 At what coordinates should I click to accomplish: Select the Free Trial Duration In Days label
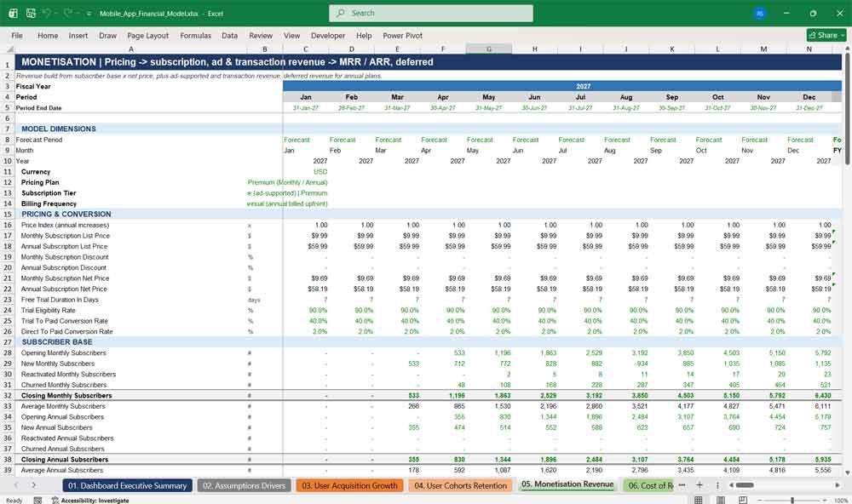tap(60, 300)
